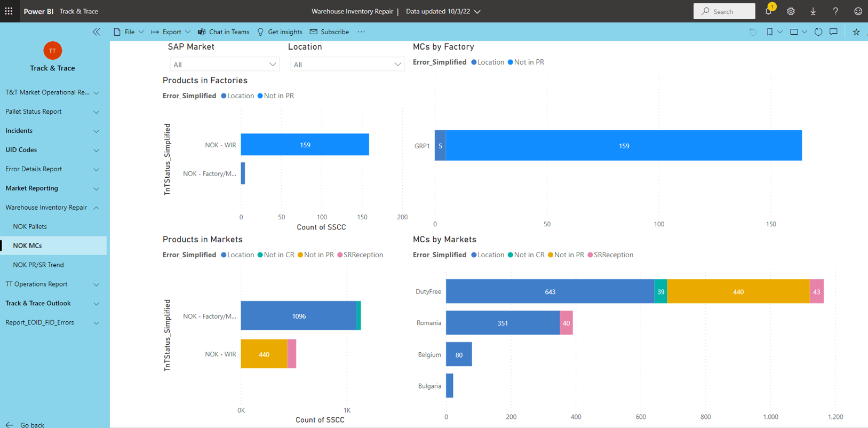
Task: Select the NOK - WIR bar in Products in Factories
Action: click(305, 145)
